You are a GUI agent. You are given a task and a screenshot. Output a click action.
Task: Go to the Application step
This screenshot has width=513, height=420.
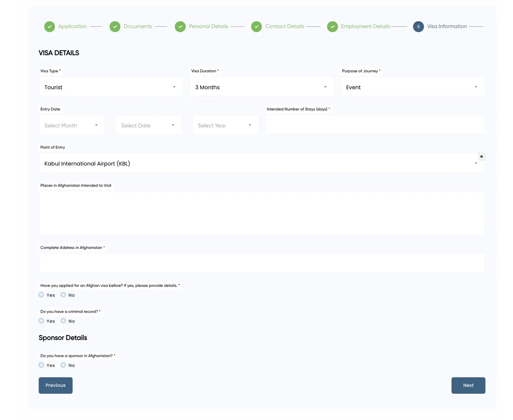tap(73, 26)
